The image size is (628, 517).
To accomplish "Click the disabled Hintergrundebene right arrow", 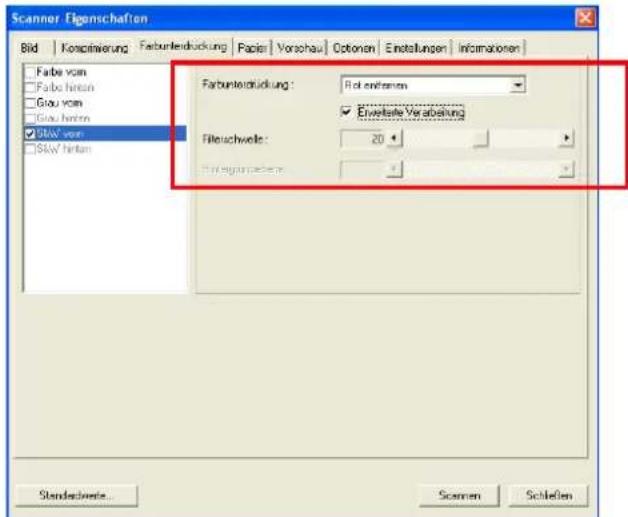I will click(566, 169).
